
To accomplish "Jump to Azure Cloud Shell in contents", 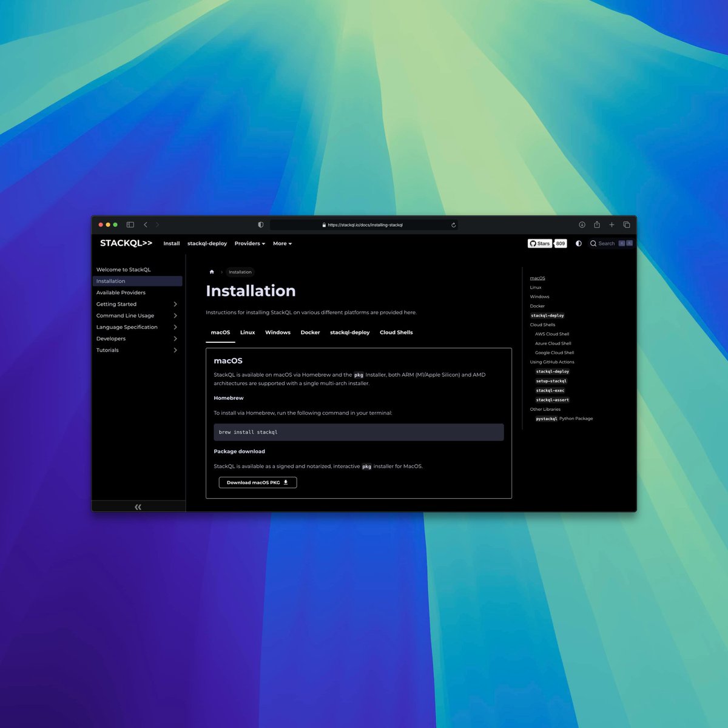I will pyautogui.click(x=553, y=343).
